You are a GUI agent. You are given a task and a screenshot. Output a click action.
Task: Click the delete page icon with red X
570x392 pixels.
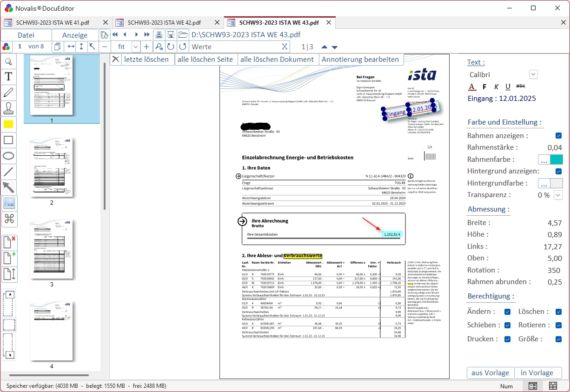(9, 243)
